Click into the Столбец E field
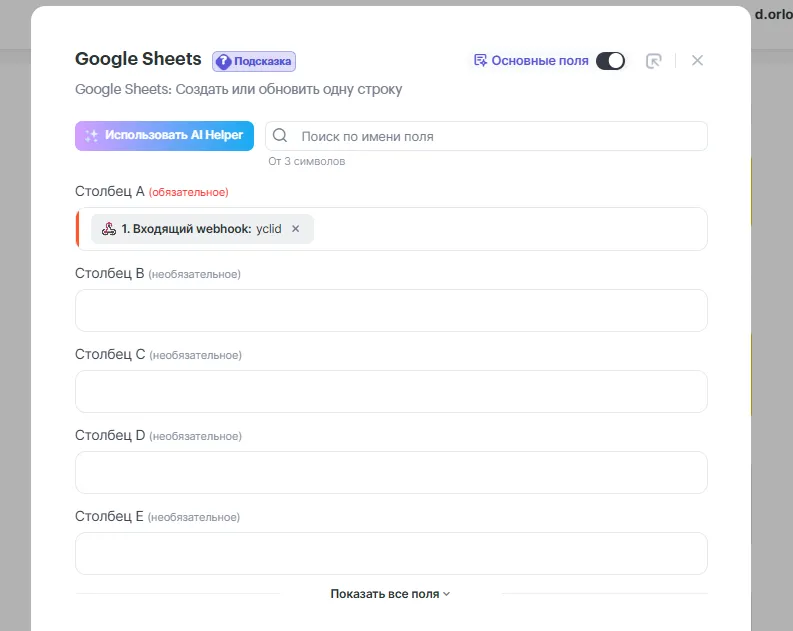This screenshot has width=793, height=631. click(391, 553)
